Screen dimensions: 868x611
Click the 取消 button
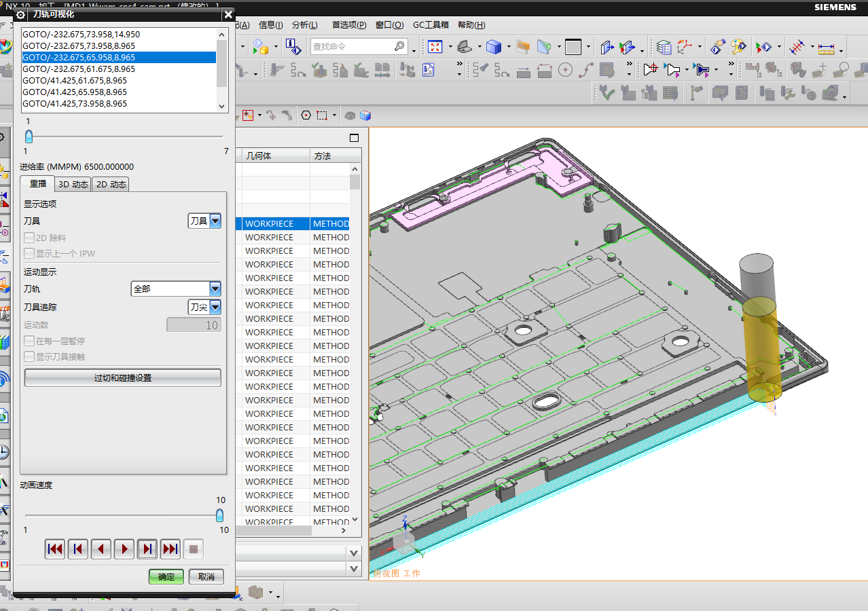(206, 576)
